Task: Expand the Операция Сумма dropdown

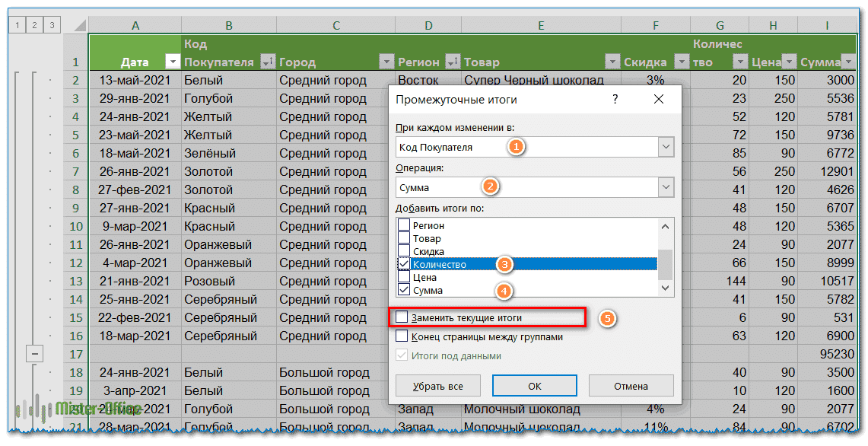Action: (666, 186)
